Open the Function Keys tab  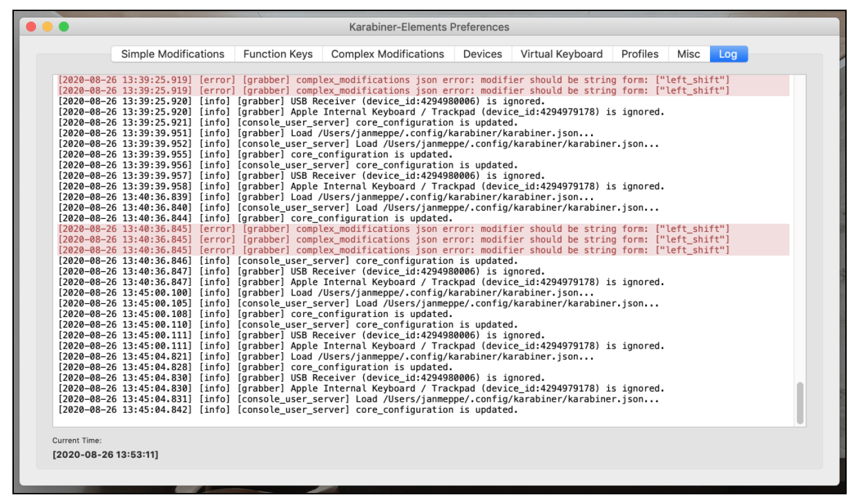coord(278,54)
